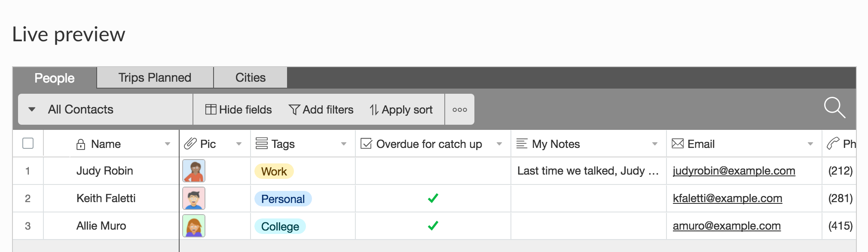Switch to the Trips Planned tab

coord(155,77)
